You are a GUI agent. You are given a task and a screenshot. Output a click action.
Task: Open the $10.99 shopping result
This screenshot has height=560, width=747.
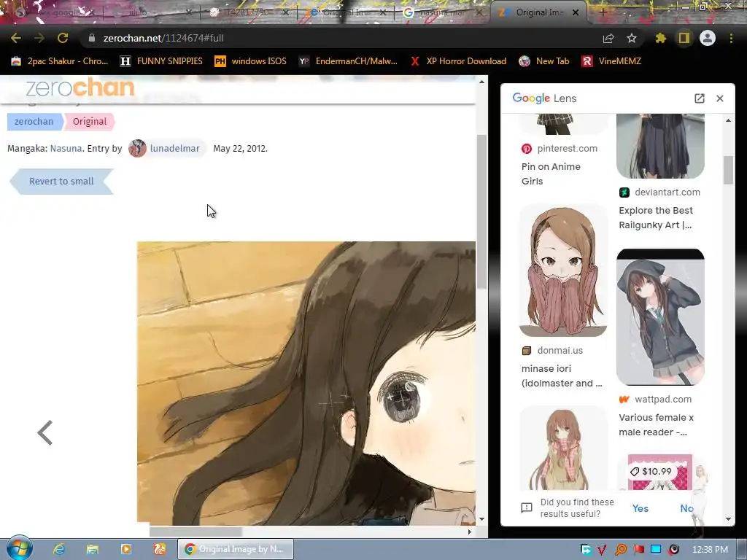tap(659, 472)
